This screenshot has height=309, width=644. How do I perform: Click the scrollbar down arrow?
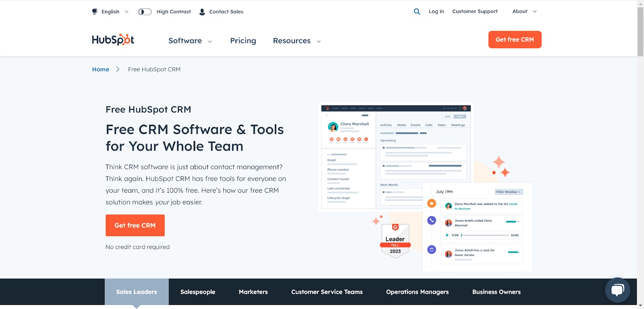click(640, 305)
